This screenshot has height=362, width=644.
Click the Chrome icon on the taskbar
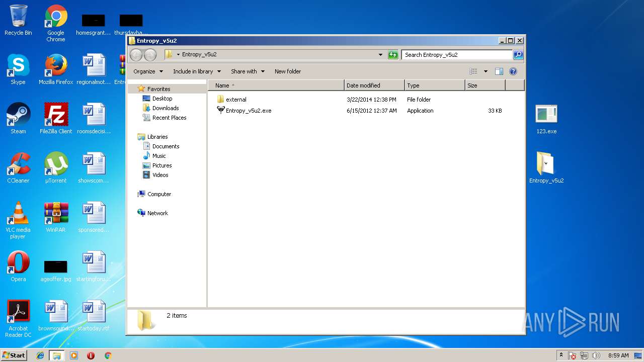click(x=108, y=355)
